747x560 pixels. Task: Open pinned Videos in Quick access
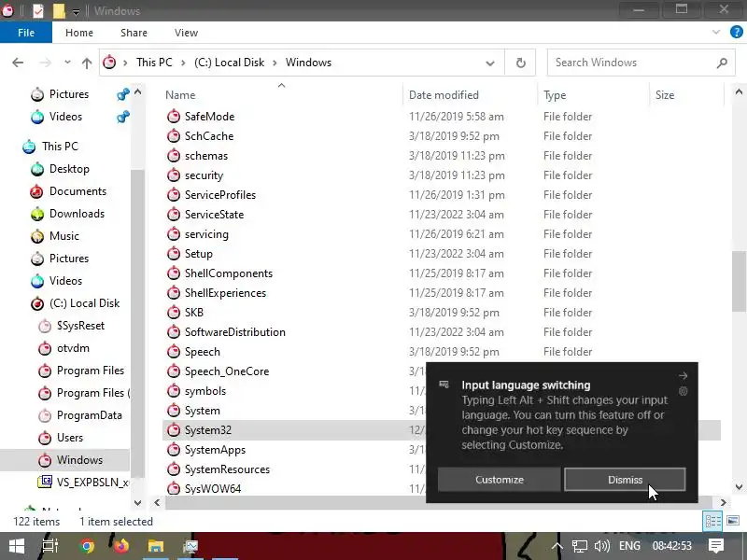(65, 117)
